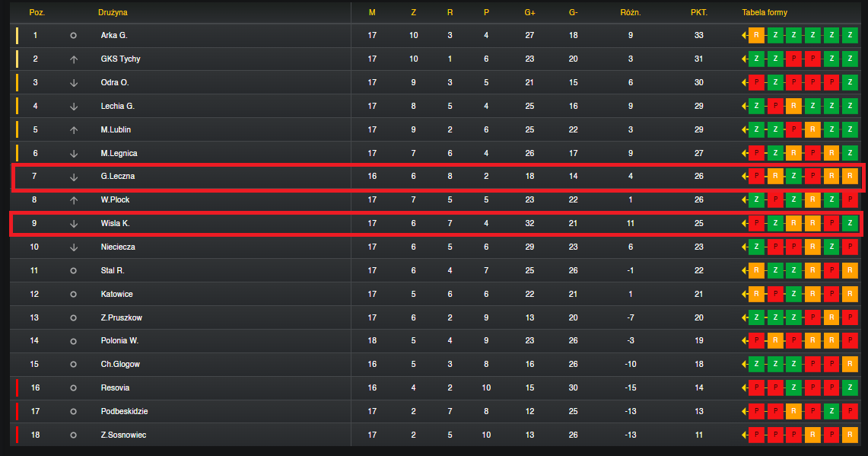Viewport: 868px width, 456px height.
Task: Sort table by PKT. column header
Action: coord(698,12)
